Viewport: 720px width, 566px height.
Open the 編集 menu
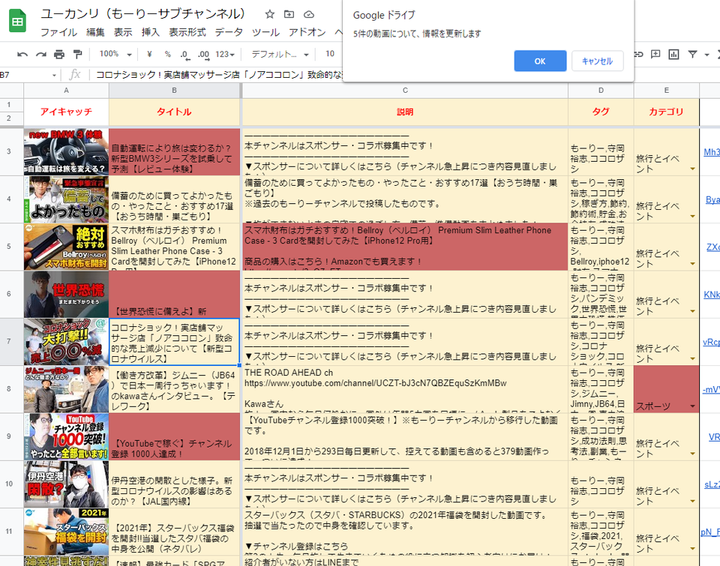[96, 32]
